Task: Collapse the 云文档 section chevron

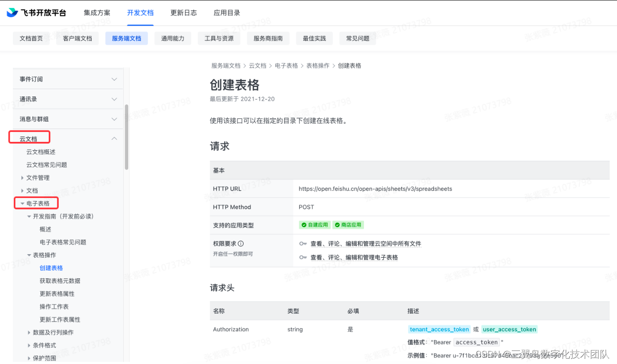Action: tap(114, 139)
